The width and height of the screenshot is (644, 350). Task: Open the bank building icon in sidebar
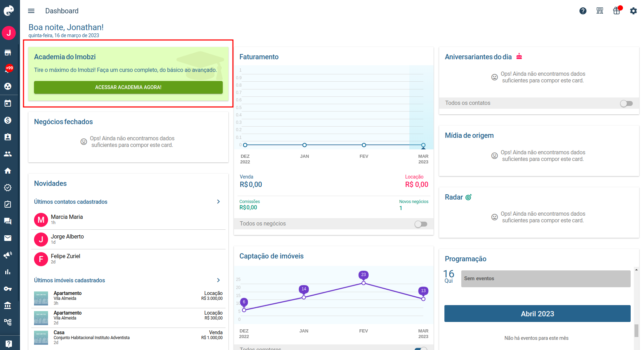point(8,305)
